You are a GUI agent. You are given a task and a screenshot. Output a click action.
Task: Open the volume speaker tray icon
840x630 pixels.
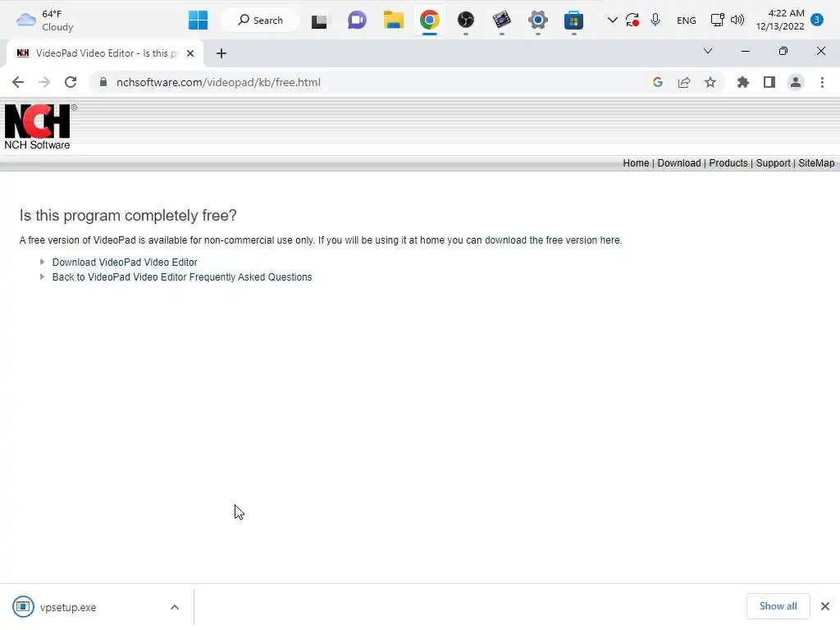737,21
